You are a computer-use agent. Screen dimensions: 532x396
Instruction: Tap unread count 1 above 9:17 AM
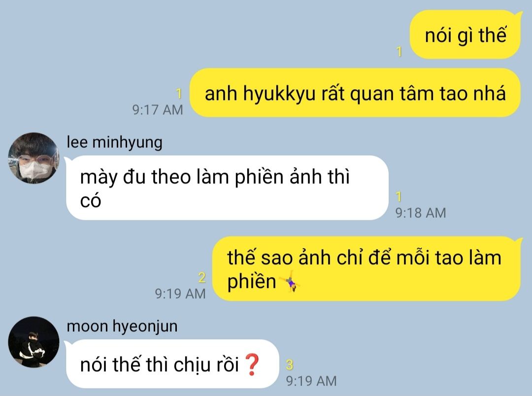(x=179, y=93)
